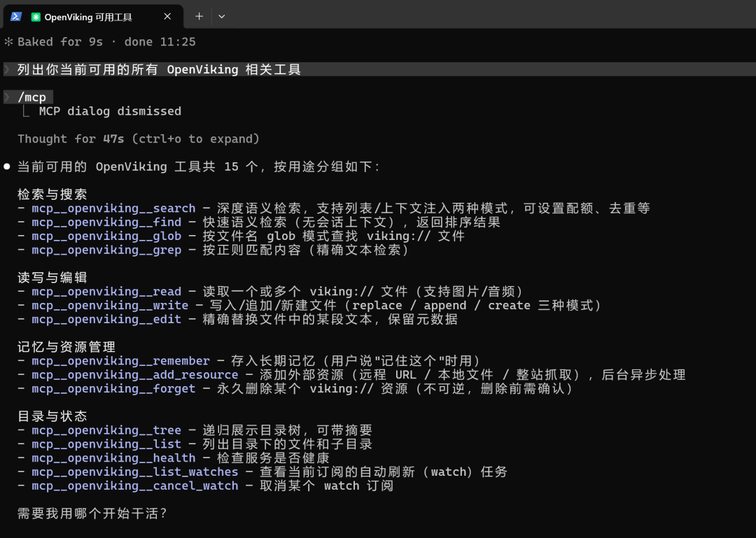Click the prompt chevron beside 列出你当前可用
The height and width of the screenshot is (538, 756).
coord(7,69)
